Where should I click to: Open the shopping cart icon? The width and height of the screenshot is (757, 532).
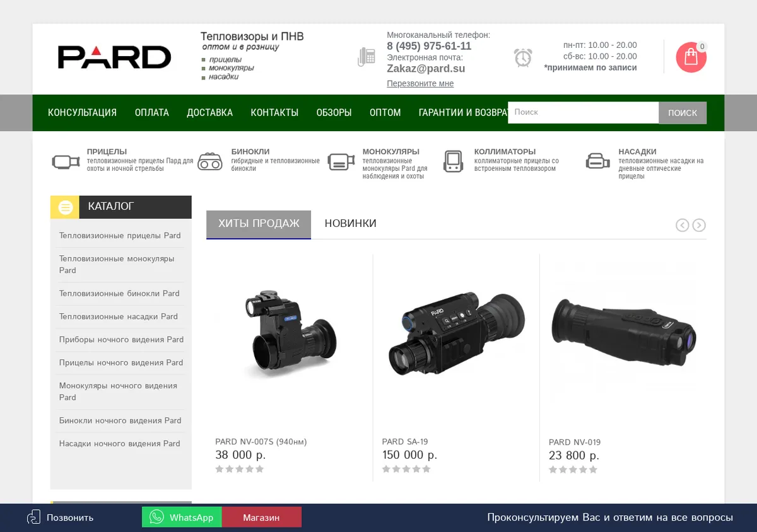(691, 57)
